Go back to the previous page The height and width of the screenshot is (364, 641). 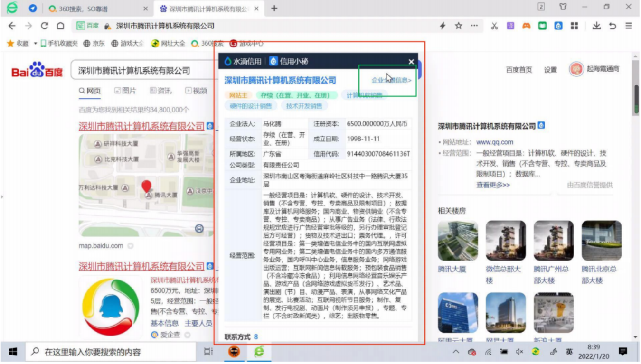tap(12, 26)
